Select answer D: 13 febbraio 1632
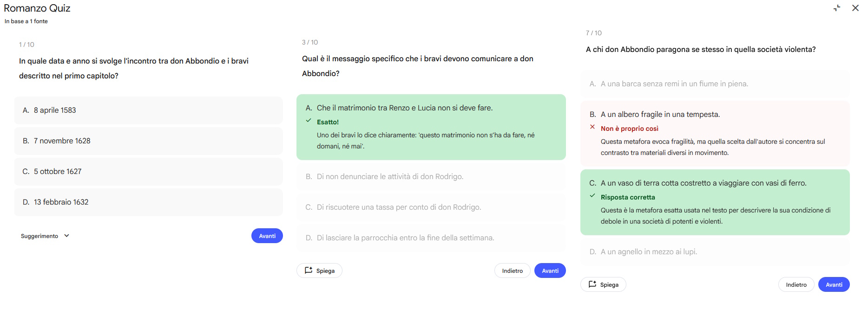868x309 pixels. point(148,202)
